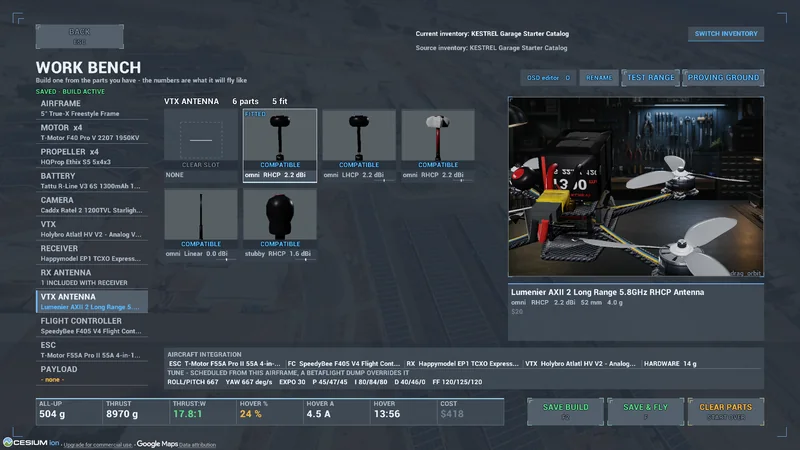The width and height of the screenshot is (800, 450).
Task: Click the ALL-UP 504 g stat
Action: click(x=69, y=411)
